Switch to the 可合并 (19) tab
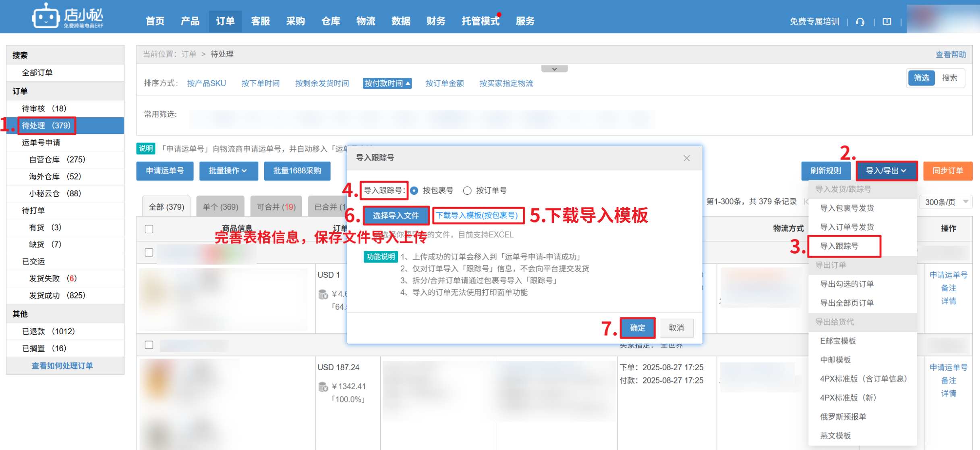This screenshot has height=450, width=980. (x=276, y=207)
